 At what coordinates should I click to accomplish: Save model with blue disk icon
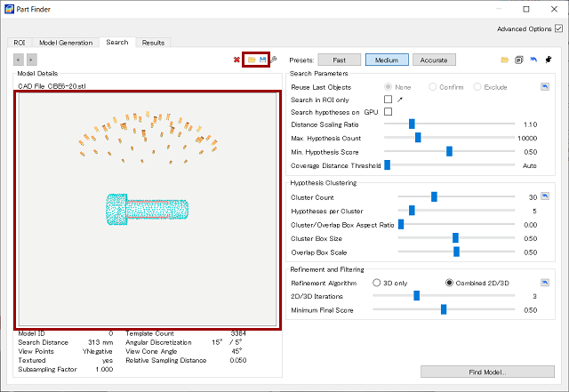(262, 60)
